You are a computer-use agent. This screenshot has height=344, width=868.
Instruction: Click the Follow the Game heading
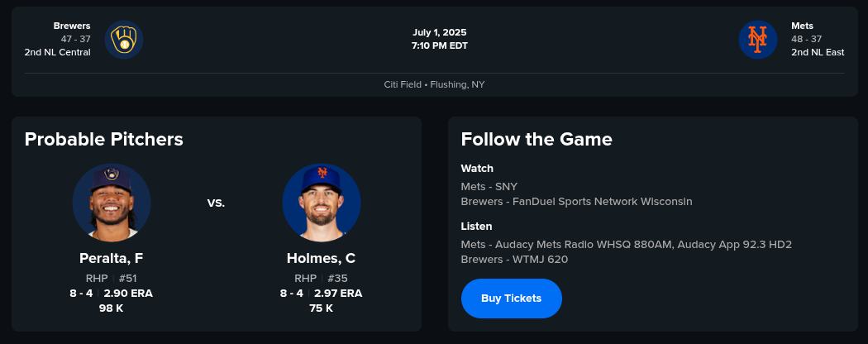coord(537,139)
